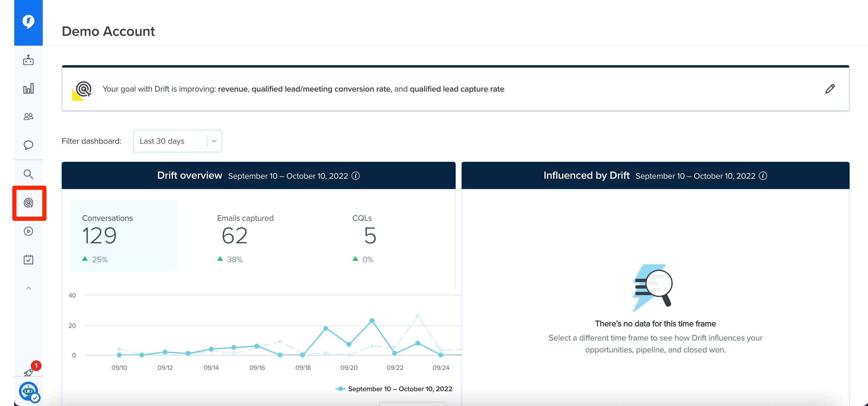
Task: Click the Demo Account page title
Action: [x=108, y=31]
